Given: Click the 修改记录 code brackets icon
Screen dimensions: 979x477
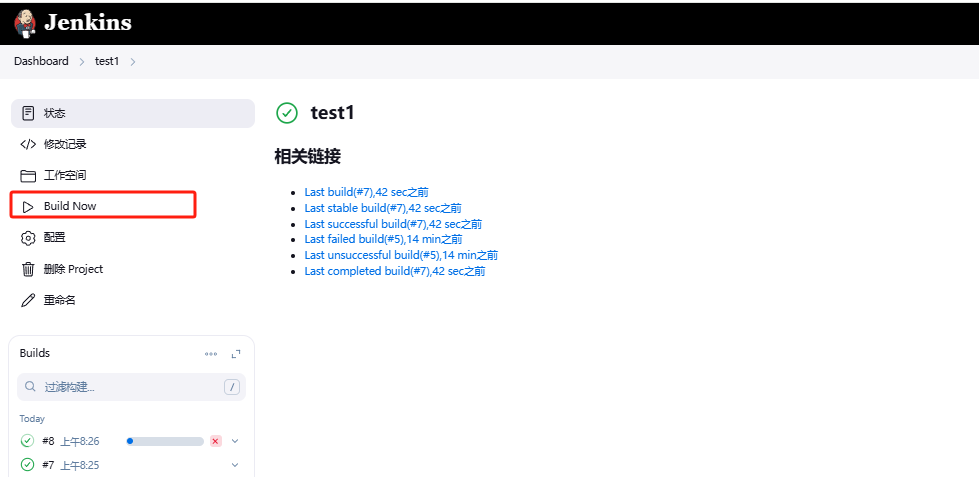Looking at the screenshot, I should (28, 144).
